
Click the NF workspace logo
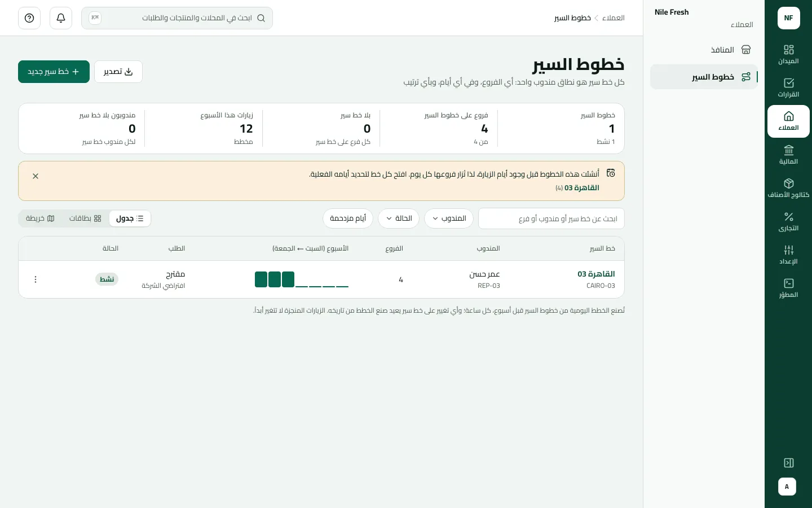pos(788,18)
